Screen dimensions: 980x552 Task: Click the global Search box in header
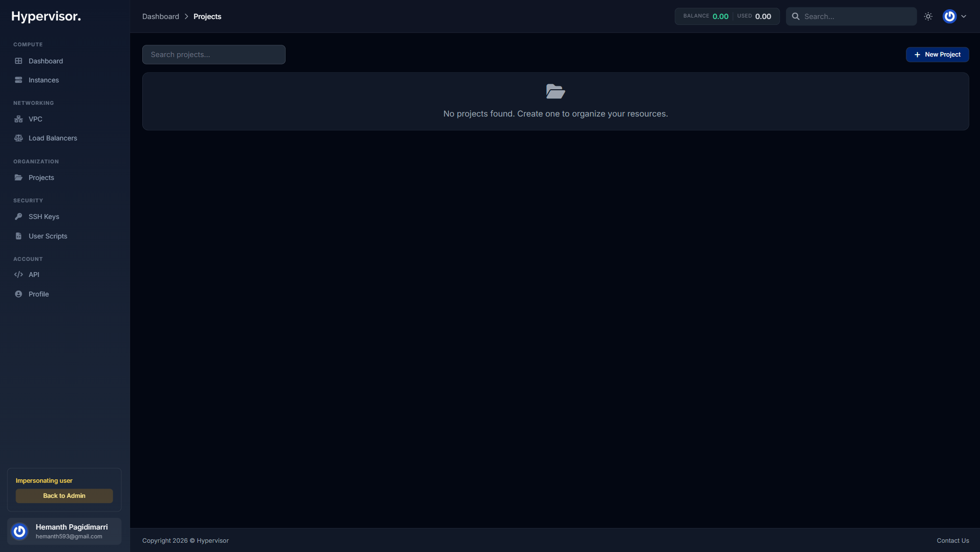click(858, 17)
